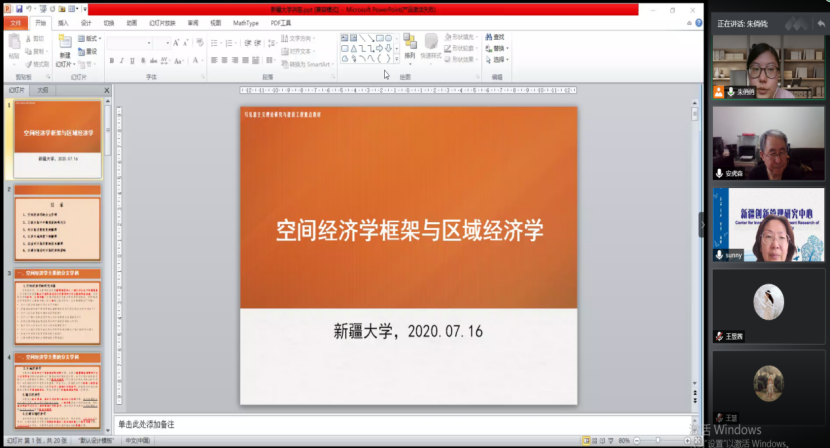Screen dimensions: 830x448
Task: Toggle Align Left paragraph alignment
Action: point(214,60)
